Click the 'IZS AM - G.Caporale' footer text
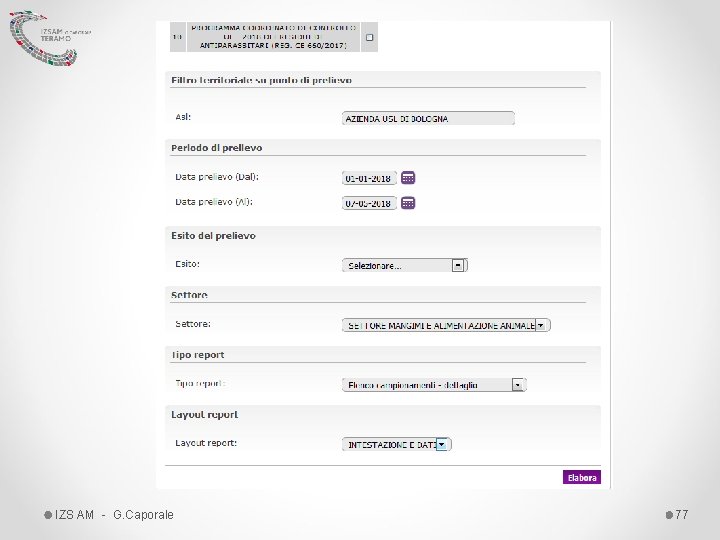Viewport: 720px width, 540px height. coord(114,514)
